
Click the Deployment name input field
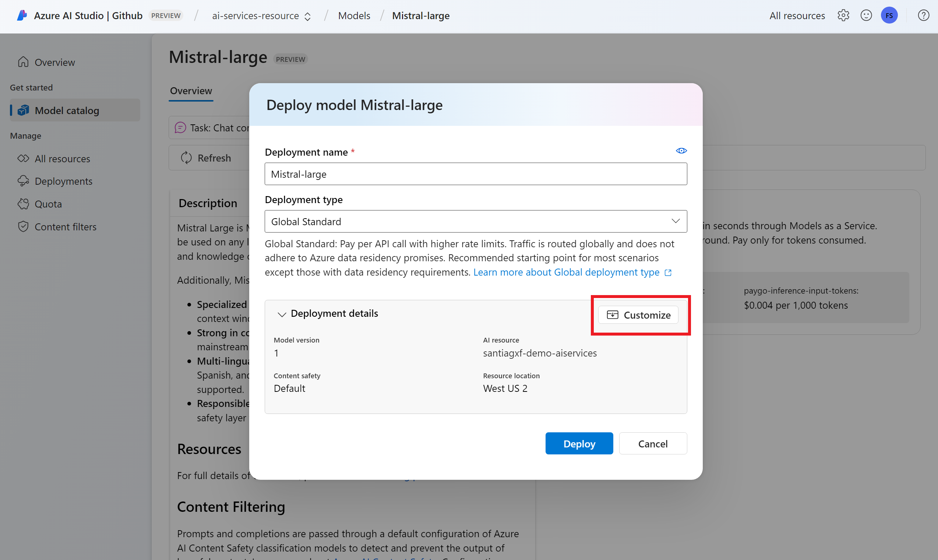(x=476, y=174)
